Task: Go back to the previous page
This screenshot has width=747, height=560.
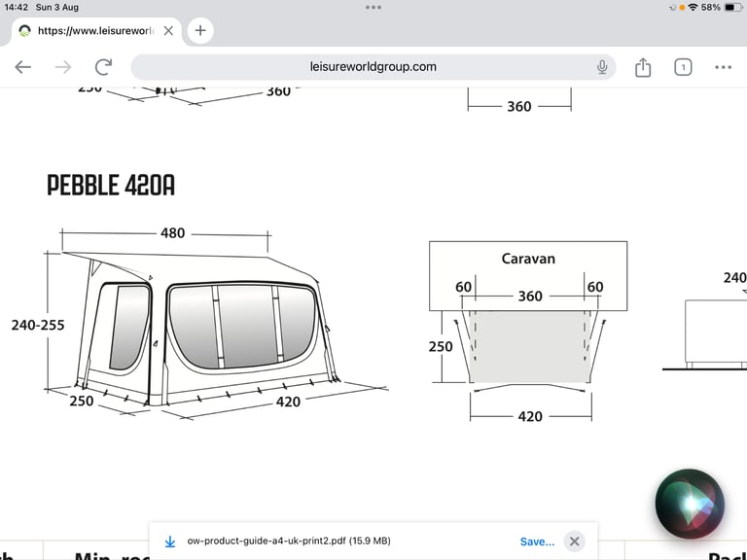Action: click(23, 67)
